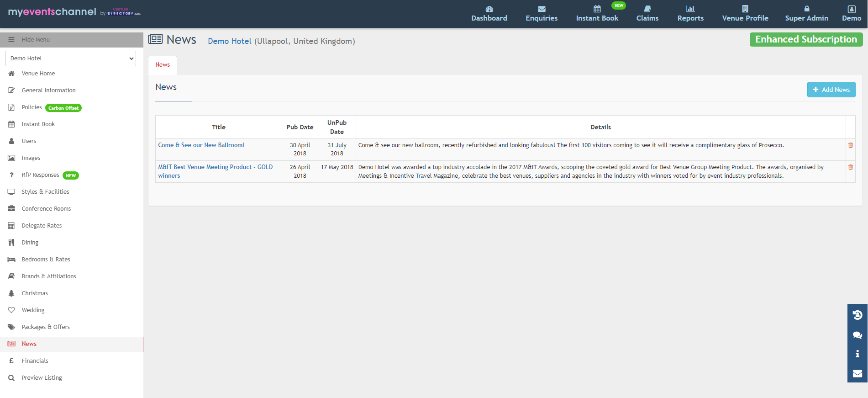
Task: Click the '30 April 2018' publish date cell
Action: pyautogui.click(x=300, y=149)
